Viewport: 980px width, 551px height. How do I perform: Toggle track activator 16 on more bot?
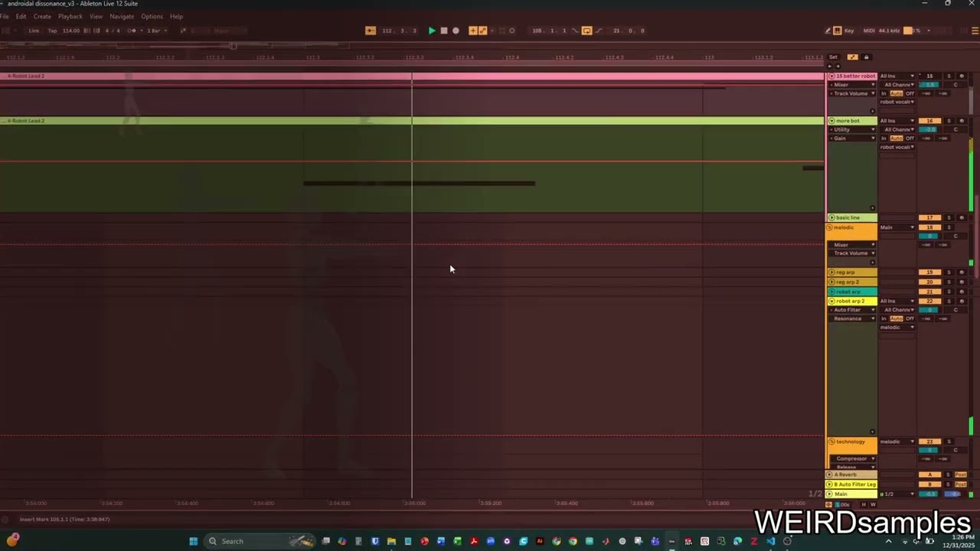pos(929,121)
